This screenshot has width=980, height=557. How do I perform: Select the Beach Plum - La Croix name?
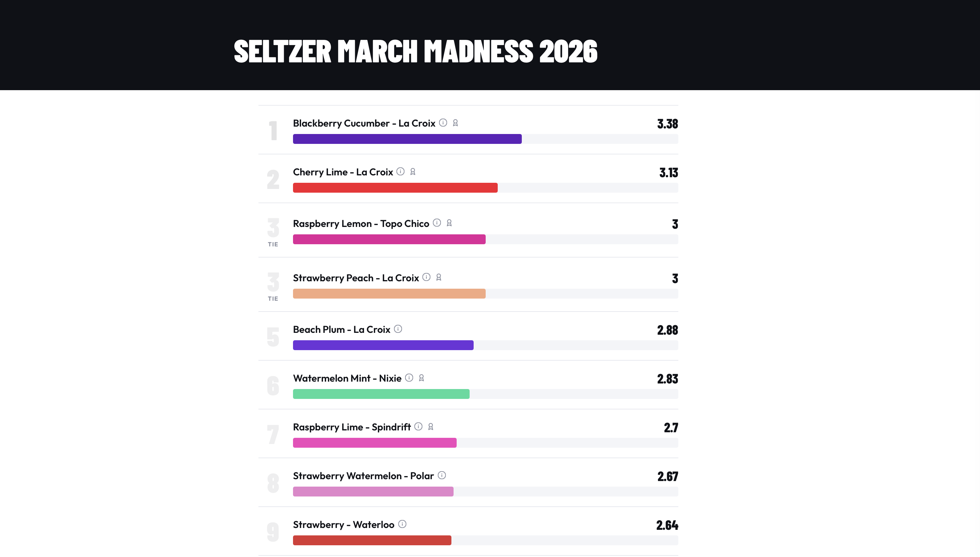(x=341, y=329)
